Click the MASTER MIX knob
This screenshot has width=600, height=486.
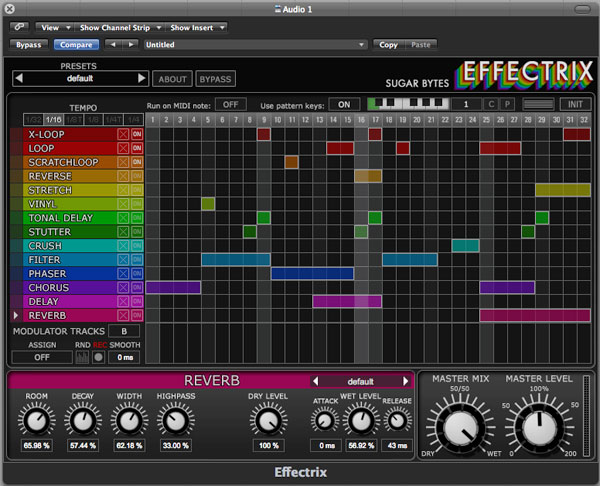[x=461, y=428]
